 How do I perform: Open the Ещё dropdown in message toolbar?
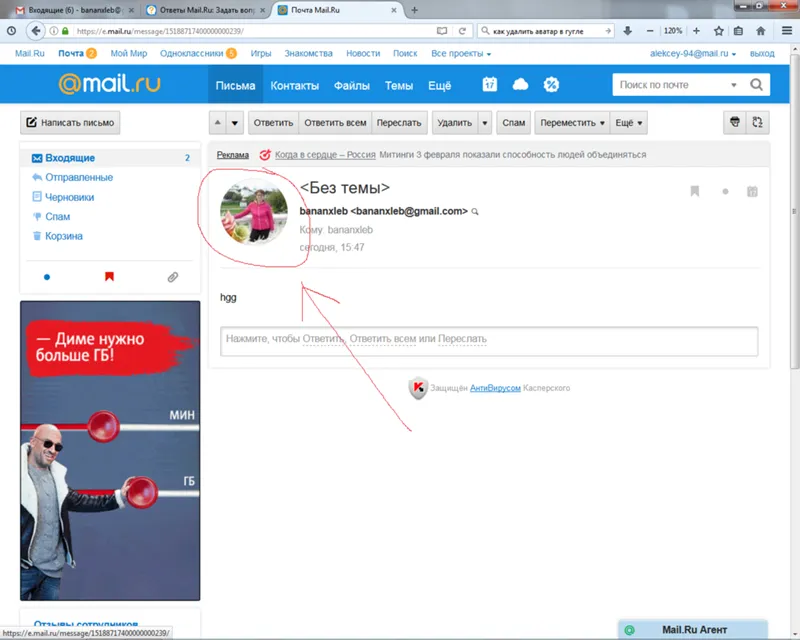pyautogui.click(x=629, y=123)
